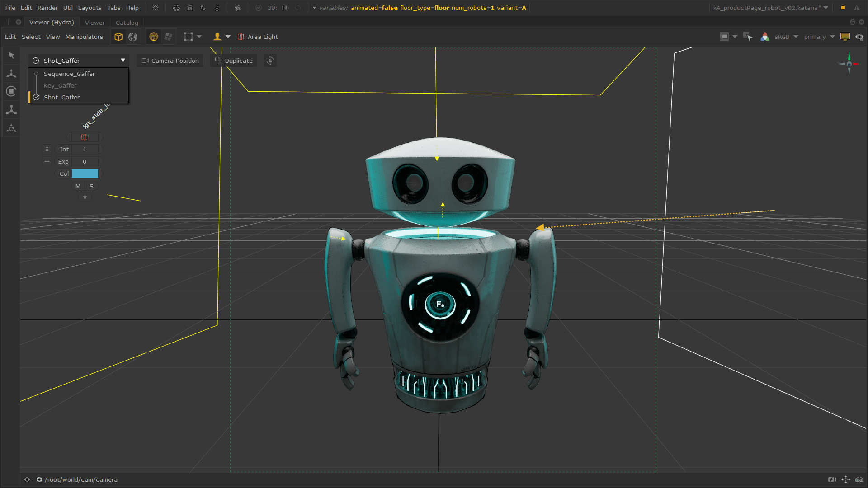The image size is (868, 488).
Task: Click the world globe icon
Action: pyautogui.click(x=133, y=37)
